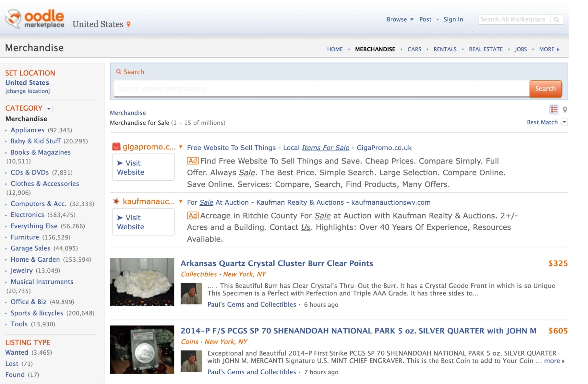
Task: Expand the CATEGORY filter dropdown
Action: [49, 108]
